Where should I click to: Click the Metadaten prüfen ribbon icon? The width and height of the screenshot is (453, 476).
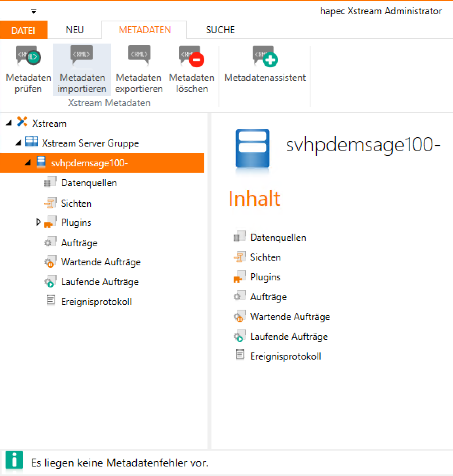pos(28,57)
